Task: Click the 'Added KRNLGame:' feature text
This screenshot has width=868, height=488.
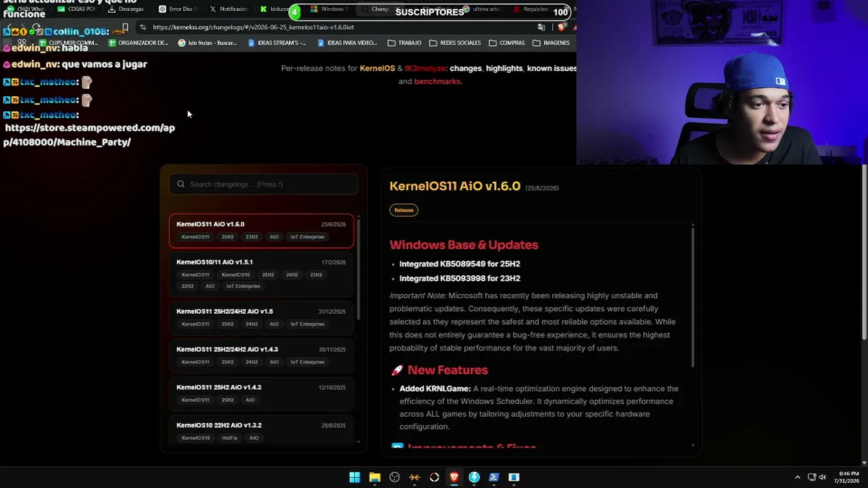Action: coord(435,389)
